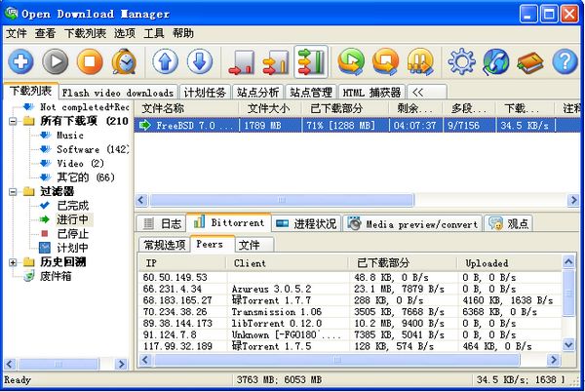
Task: Open the 文件 menu
Action: [16, 33]
